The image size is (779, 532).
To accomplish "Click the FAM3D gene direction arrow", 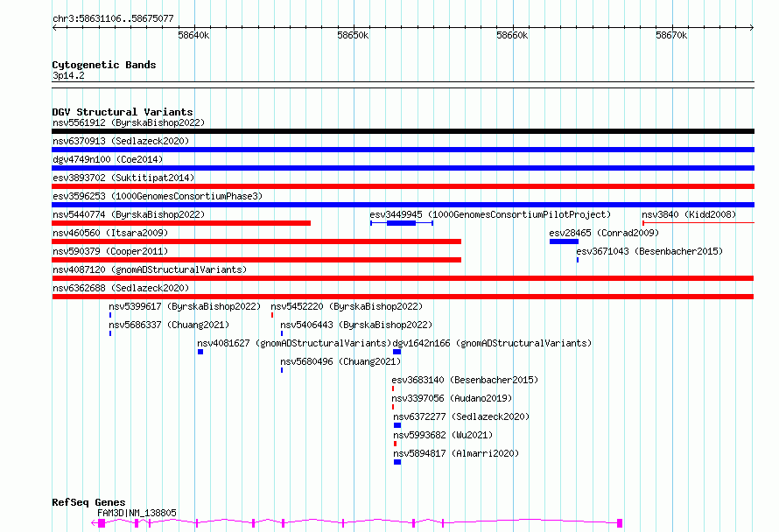I will [94, 523].
